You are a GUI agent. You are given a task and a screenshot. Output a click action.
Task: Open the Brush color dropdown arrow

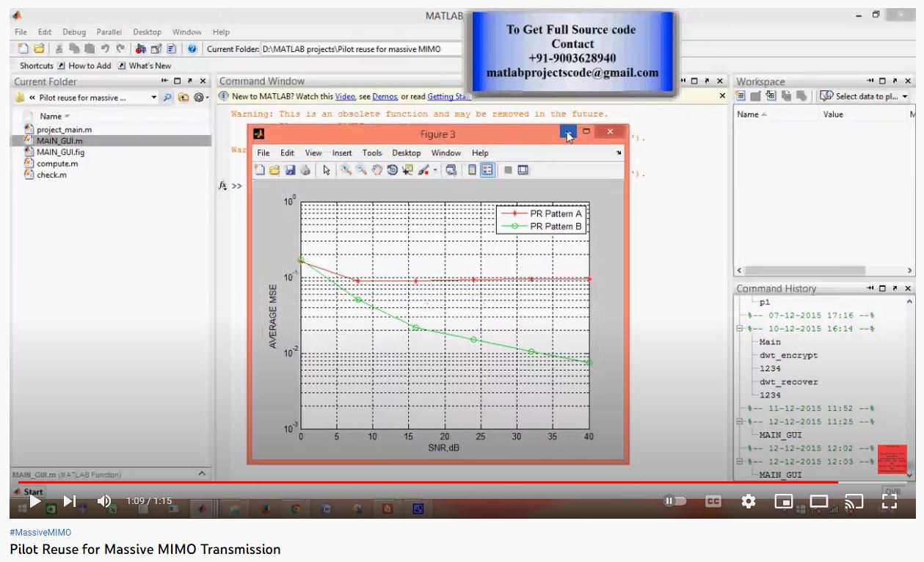click(x=434, y=170)
